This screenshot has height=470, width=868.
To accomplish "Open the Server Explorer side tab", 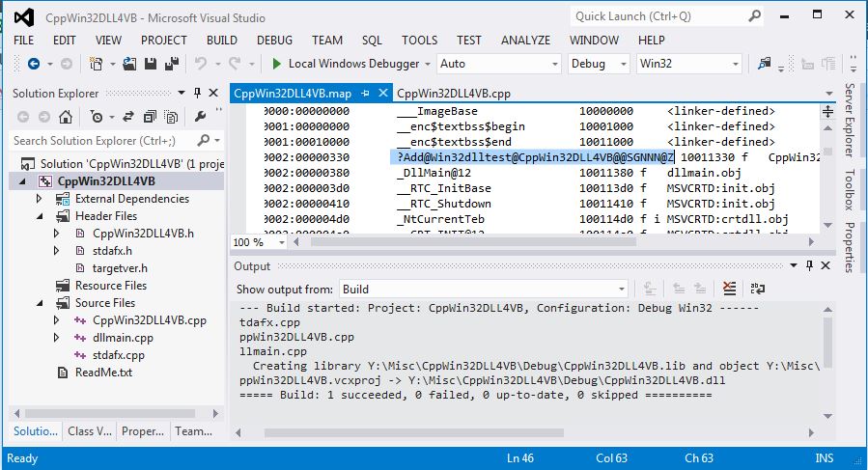I will coord(850,120).
